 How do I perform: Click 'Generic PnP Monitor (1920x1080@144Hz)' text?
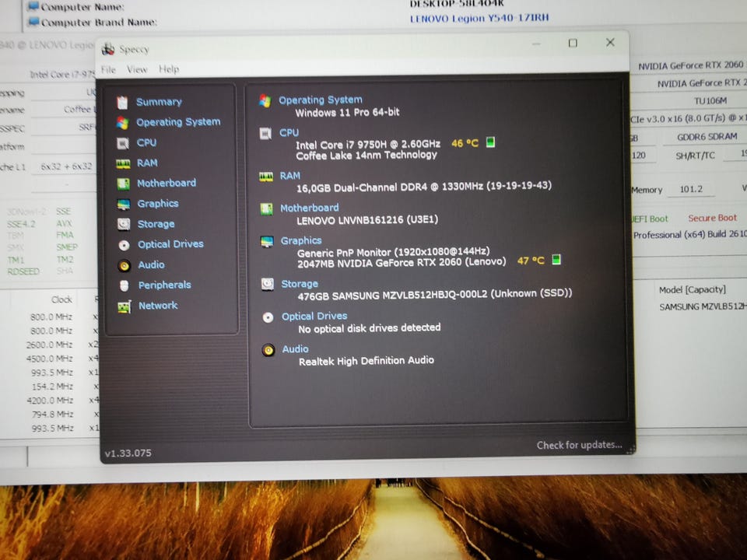[393, 252]
